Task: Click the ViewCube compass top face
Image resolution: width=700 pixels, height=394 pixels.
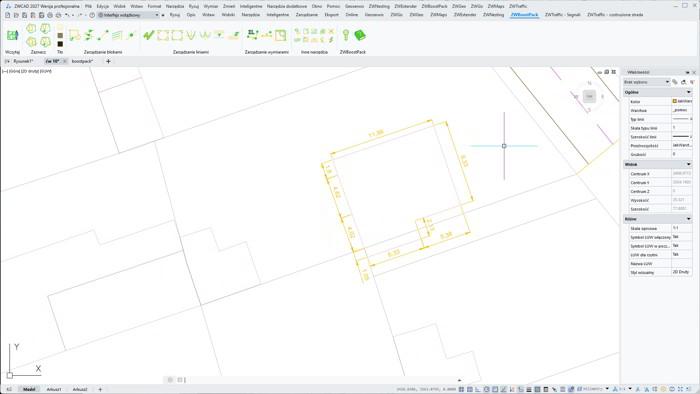Action: 589,96
